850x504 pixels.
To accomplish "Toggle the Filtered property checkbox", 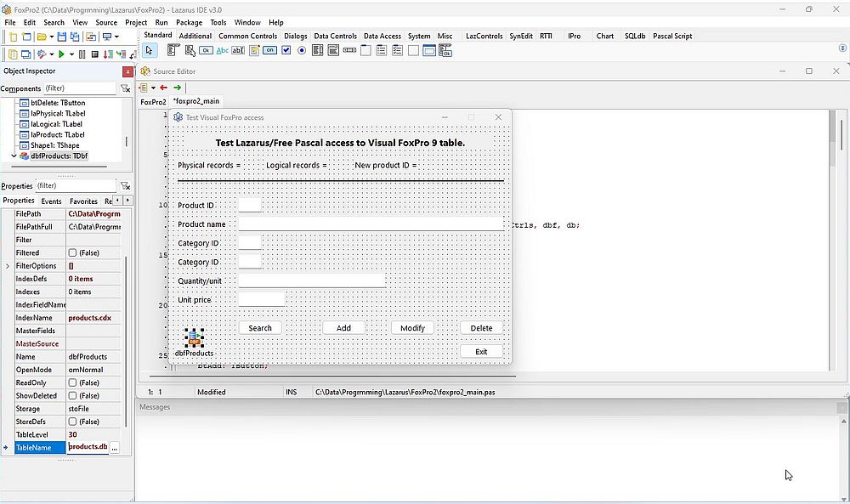I will tap(72, 253).
